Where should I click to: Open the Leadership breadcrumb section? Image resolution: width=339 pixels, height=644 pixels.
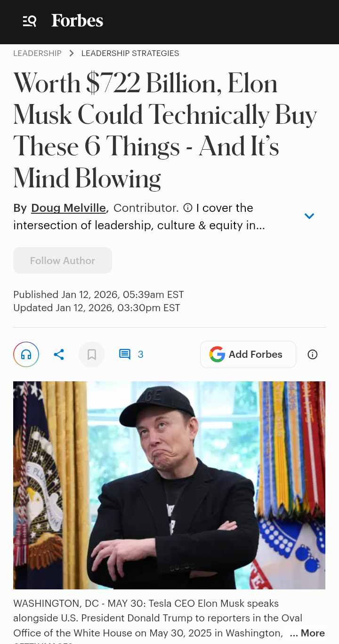[37, 54]
